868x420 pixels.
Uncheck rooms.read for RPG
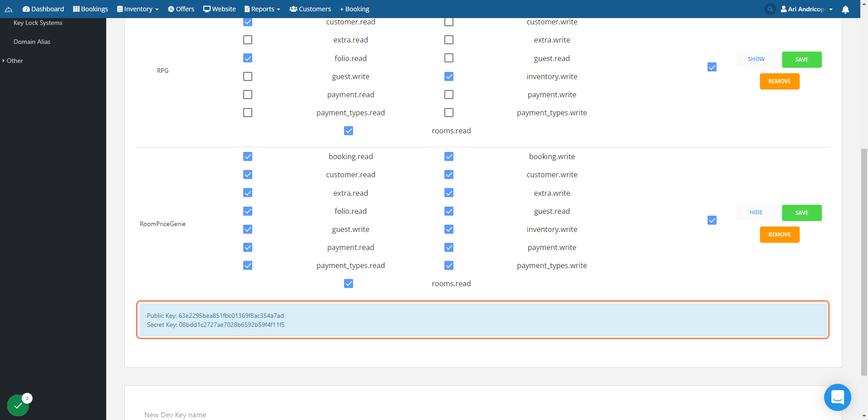pos(349,131)
